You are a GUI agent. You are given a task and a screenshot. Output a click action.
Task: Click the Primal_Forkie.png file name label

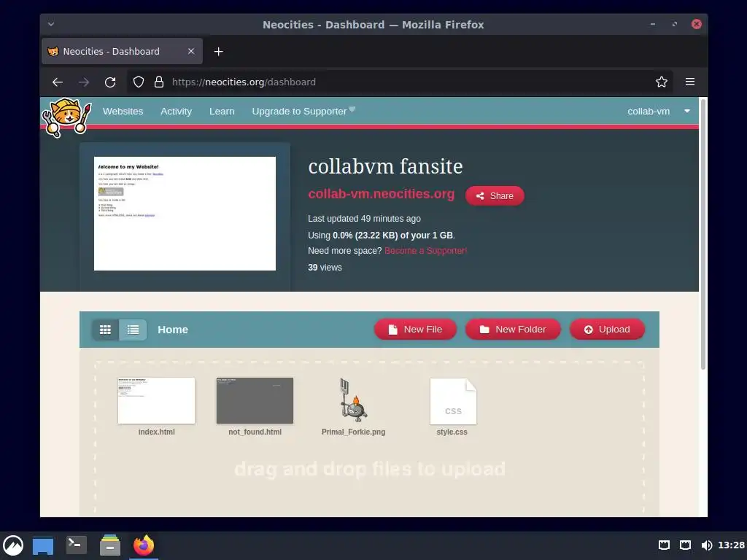(354, 432)
